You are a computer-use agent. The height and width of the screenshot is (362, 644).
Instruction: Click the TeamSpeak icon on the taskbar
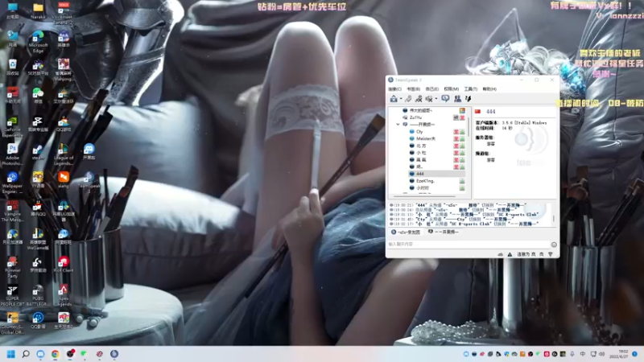(x=114, y=354)
